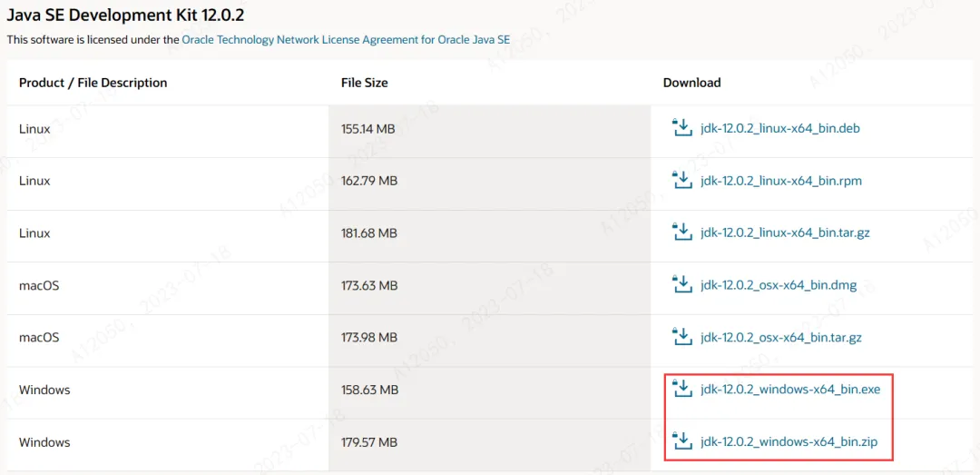Click download icon for windows-x64_bin.zip
Screen dimensions: 980x475
[x=681, y=441]
